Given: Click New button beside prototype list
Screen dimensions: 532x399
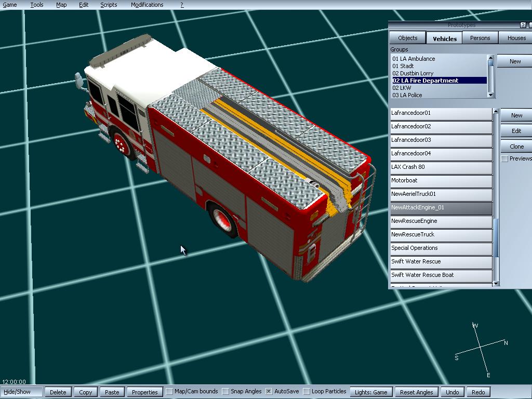Looking at the screenshot, I should tap(516, 115).
